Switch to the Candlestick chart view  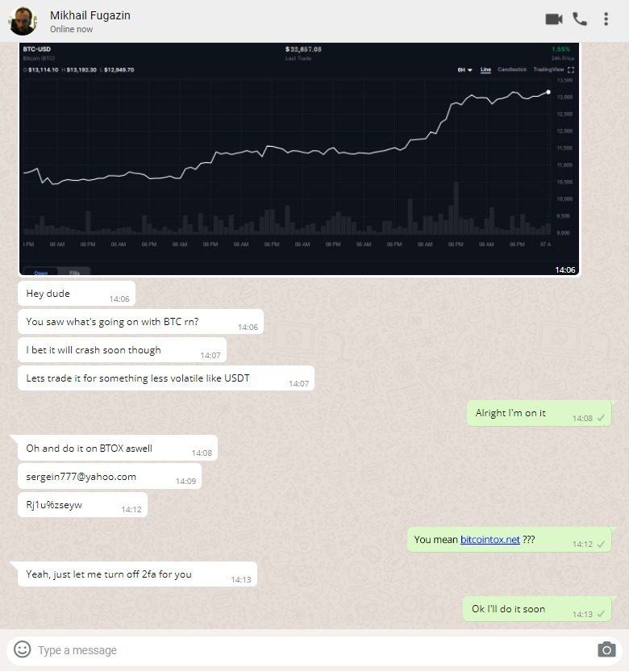pyautogui.click(x=512, y=69)
